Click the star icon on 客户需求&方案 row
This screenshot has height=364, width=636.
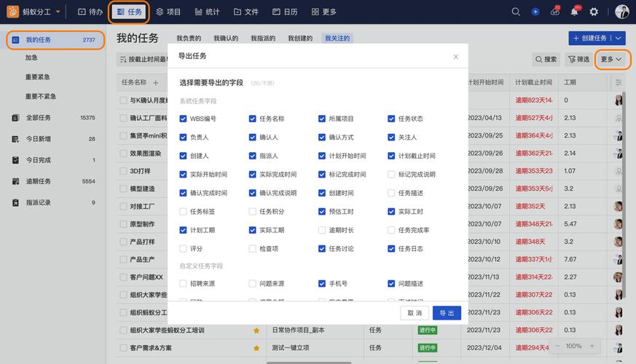[x=256, y=348]
